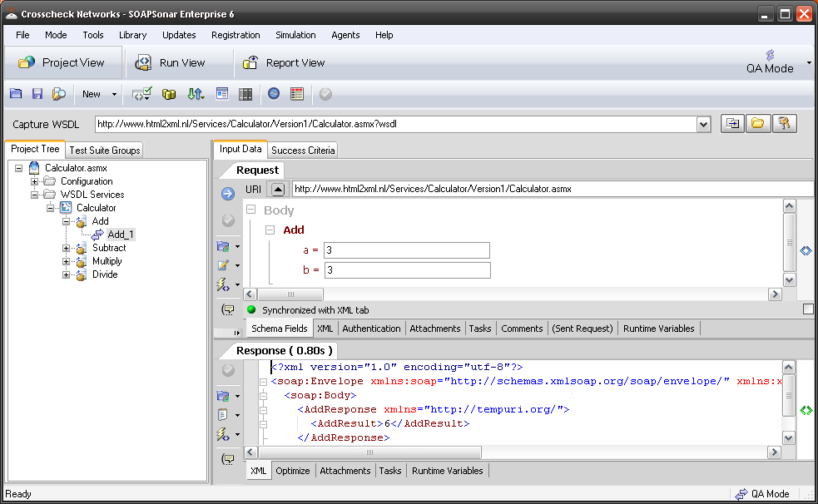Click the response pane comment bubble icon
818x504 pixels.
pyautogui.click(x=228, y=458)
